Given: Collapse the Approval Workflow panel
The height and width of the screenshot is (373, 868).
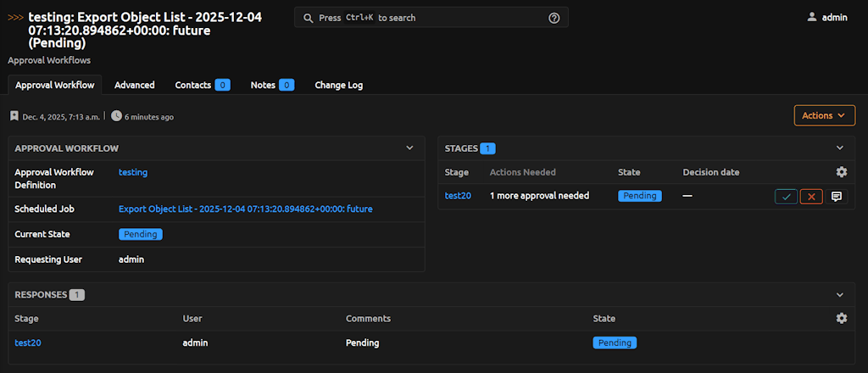Looking at the screenshot, I should click(409, 148).
